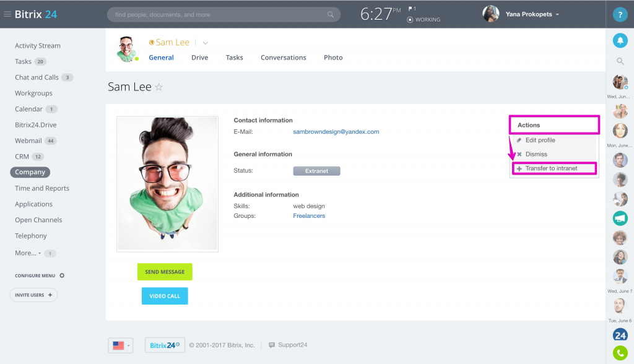
Task: Open the Support24 footer link
Action: point(292,345)
